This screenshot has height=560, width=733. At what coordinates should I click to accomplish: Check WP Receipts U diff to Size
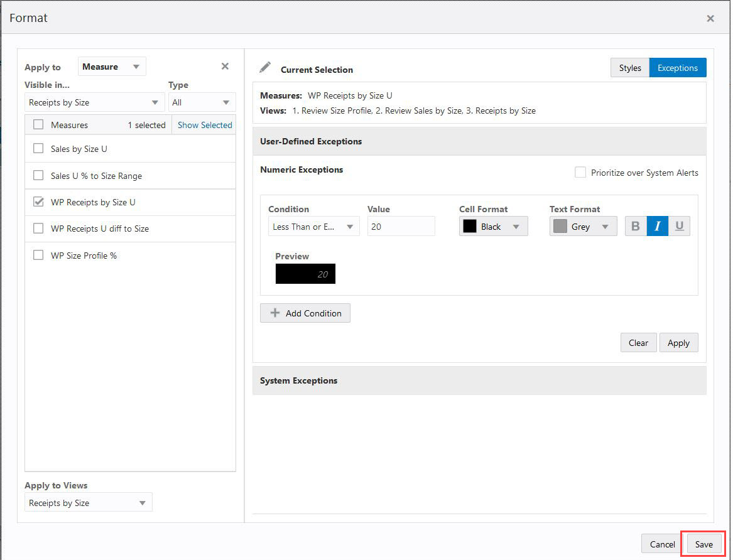[38, 229]
